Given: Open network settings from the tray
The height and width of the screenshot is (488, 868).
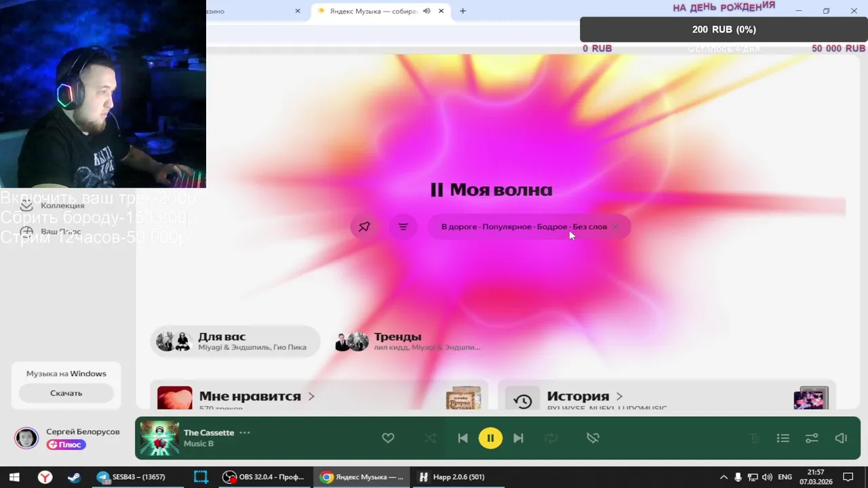Looking at the screenshot, I should [753, 477].
